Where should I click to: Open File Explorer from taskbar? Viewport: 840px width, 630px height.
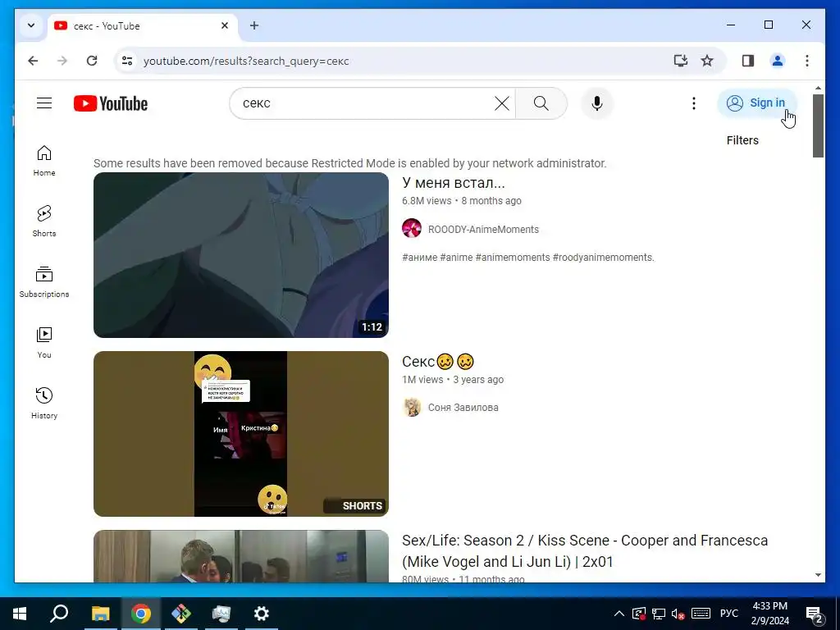pos(100,614)
